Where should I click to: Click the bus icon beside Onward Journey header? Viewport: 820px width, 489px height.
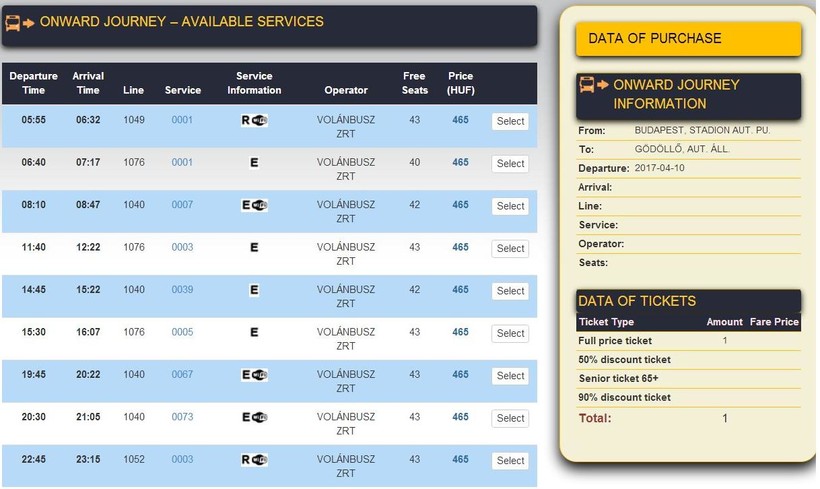click(20, 22)
